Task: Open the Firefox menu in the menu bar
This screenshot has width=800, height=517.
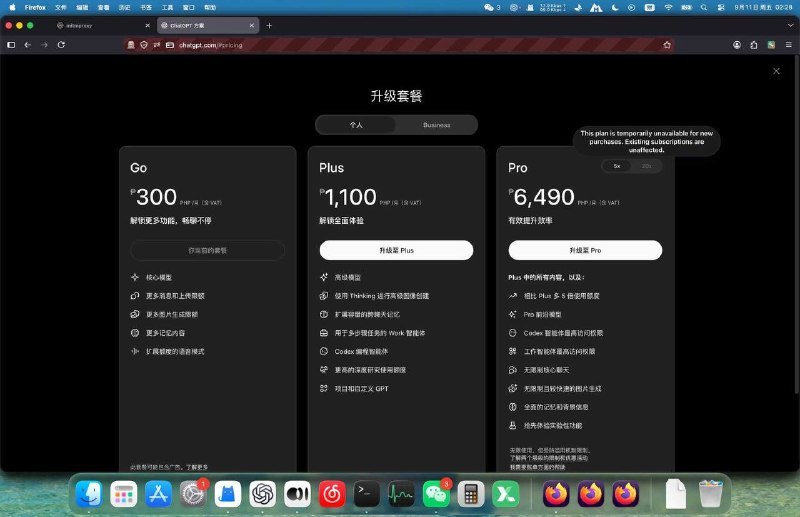Action: (x=35, y=8)
